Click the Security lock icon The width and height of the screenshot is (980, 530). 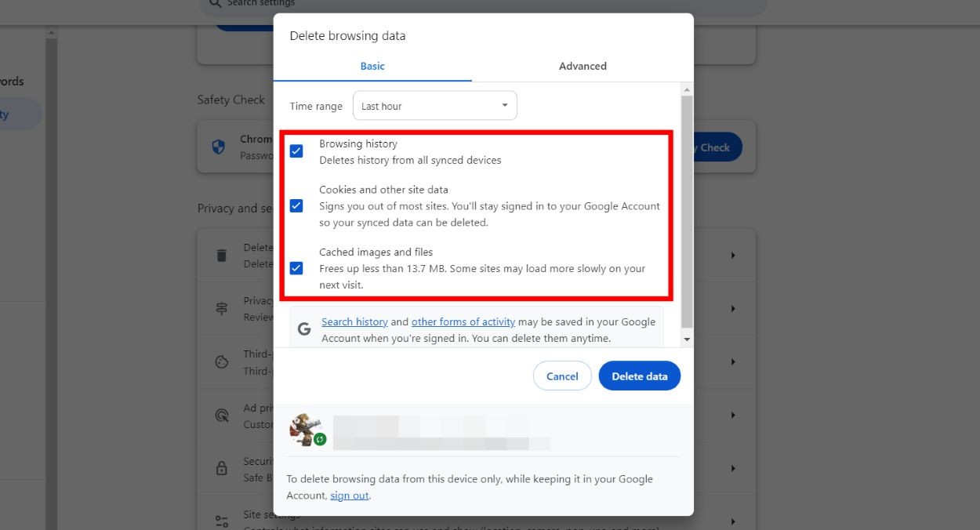pyautogui.click(x=222, y=469)
